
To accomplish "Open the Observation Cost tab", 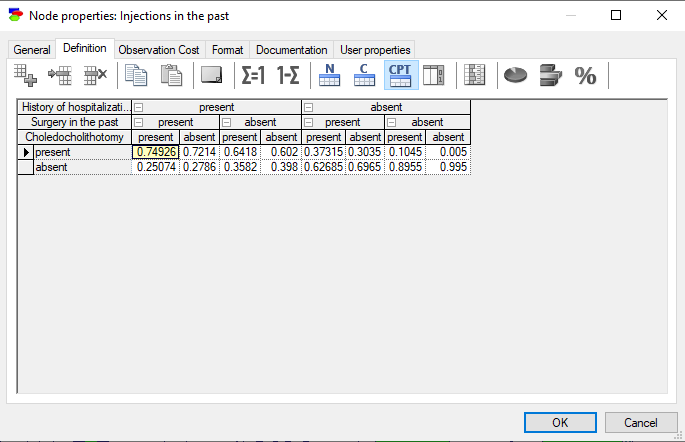I will tap(159, 50).
